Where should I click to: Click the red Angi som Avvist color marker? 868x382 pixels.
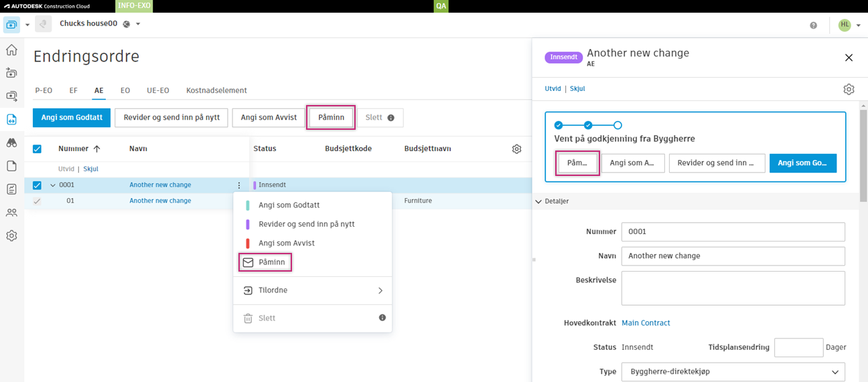(248, 244)
